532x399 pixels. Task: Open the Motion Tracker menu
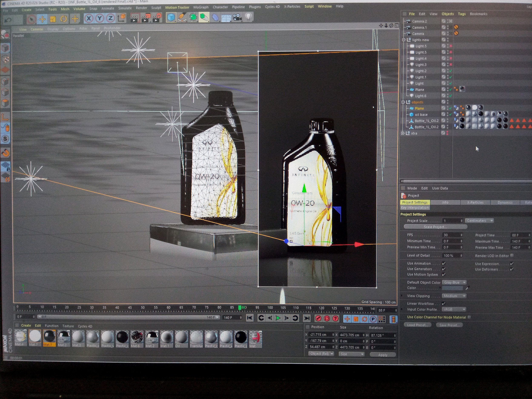177,7
